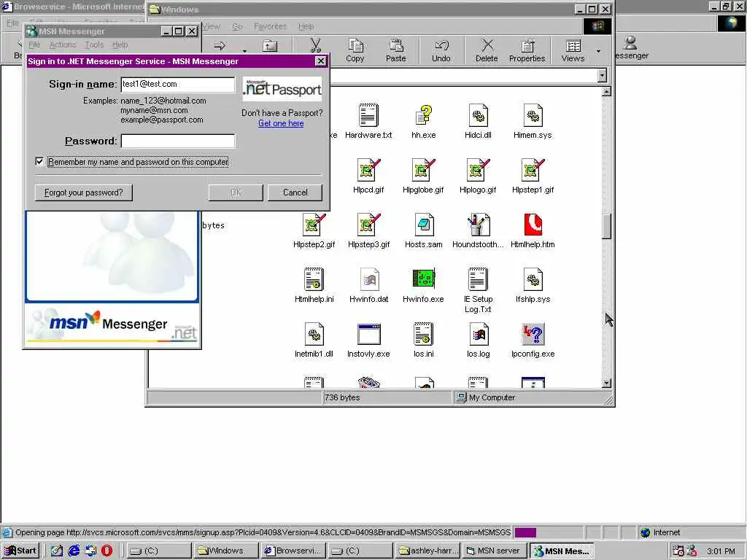Screen dimensions: 747x560
Task: Click the Start button
Action: [20, 551]
